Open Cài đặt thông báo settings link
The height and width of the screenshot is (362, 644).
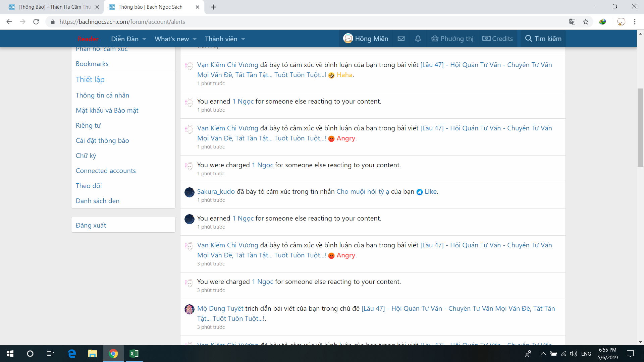pyautogui.click(x=102, y=140)
